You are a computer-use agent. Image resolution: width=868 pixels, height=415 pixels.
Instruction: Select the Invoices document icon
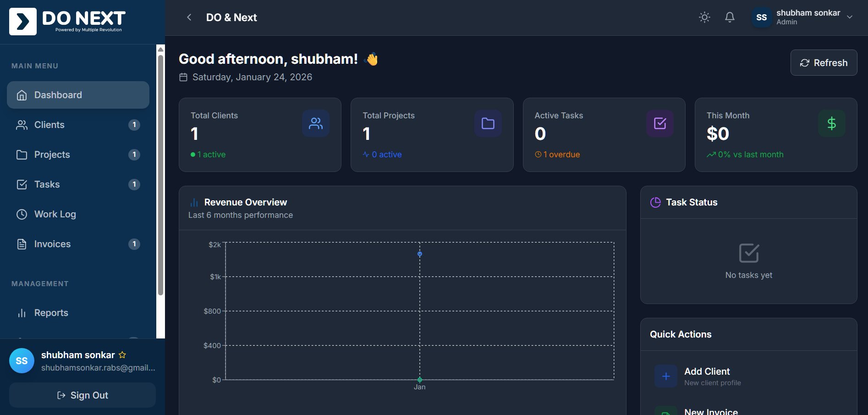point(22,244)
